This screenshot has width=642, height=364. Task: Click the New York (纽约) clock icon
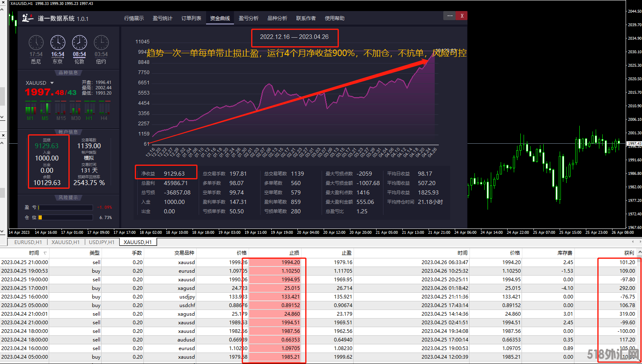(101, 43)
